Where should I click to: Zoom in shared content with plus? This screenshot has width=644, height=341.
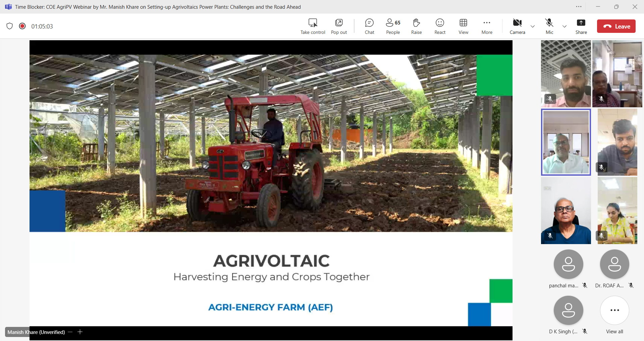pos(80,332)
